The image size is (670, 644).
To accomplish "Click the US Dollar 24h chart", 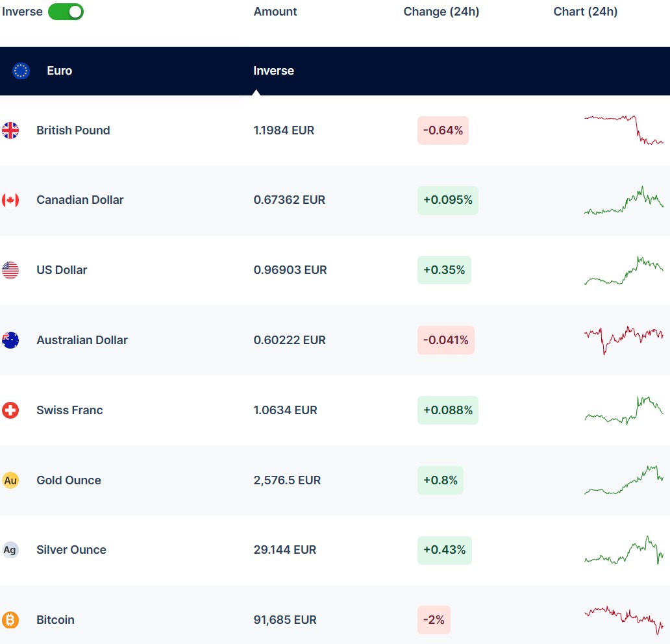I will pos(623,270).
